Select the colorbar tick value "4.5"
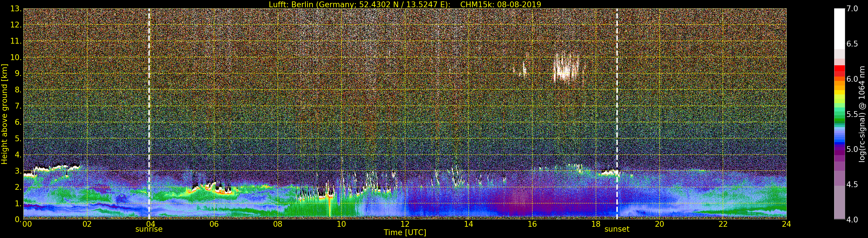The image size is (868, 238). (852, 184)
